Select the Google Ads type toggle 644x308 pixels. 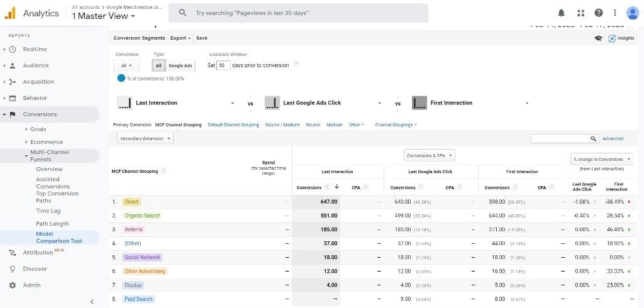coord(180,66)
